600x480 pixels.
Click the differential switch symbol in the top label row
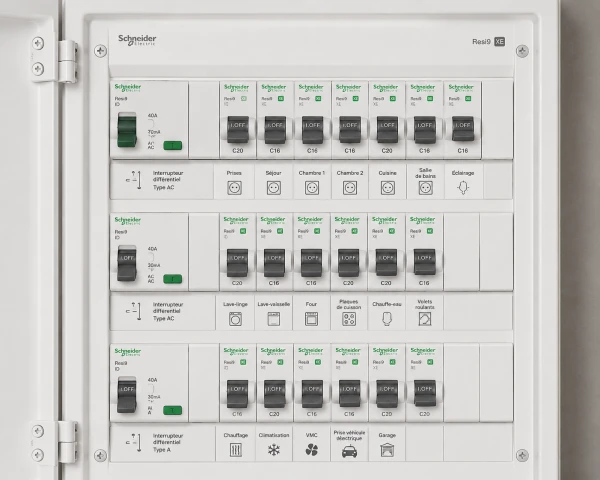134,180
